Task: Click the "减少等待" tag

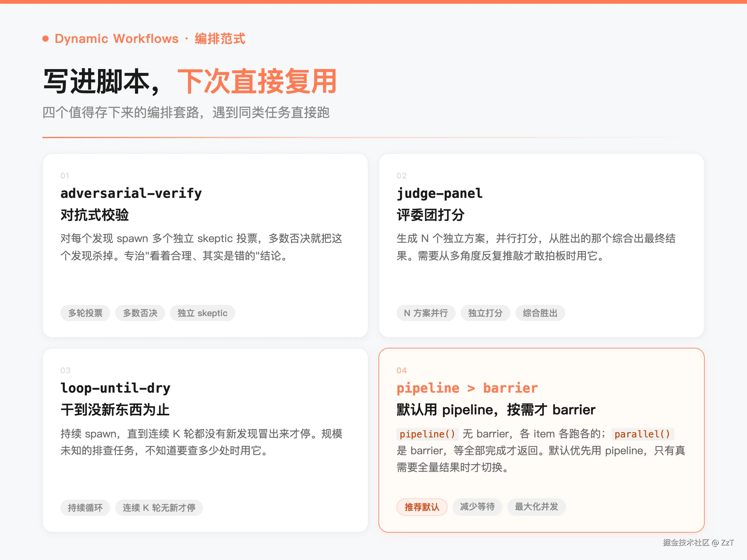Action: click(x=477, y=507)
